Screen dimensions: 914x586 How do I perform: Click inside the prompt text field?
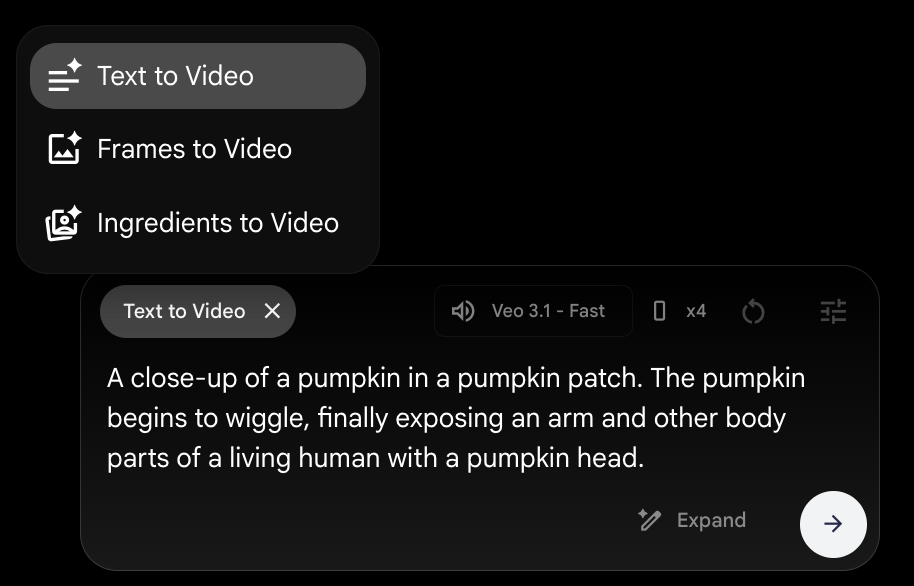click(455, 418)
